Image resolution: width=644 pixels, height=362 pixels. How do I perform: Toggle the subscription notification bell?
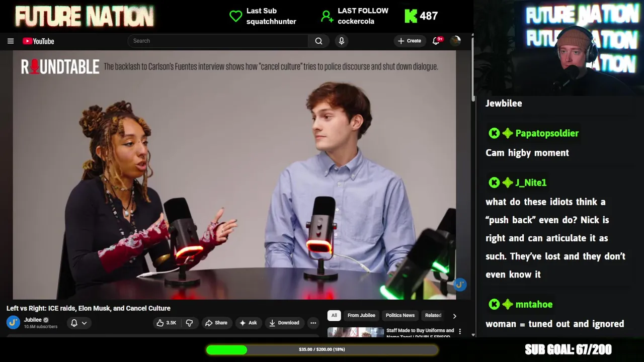74,323
